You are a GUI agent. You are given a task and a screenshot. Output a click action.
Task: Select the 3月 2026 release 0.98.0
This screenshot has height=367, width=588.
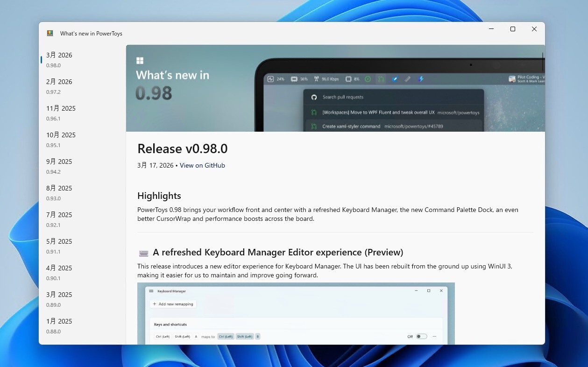point(82,60)
